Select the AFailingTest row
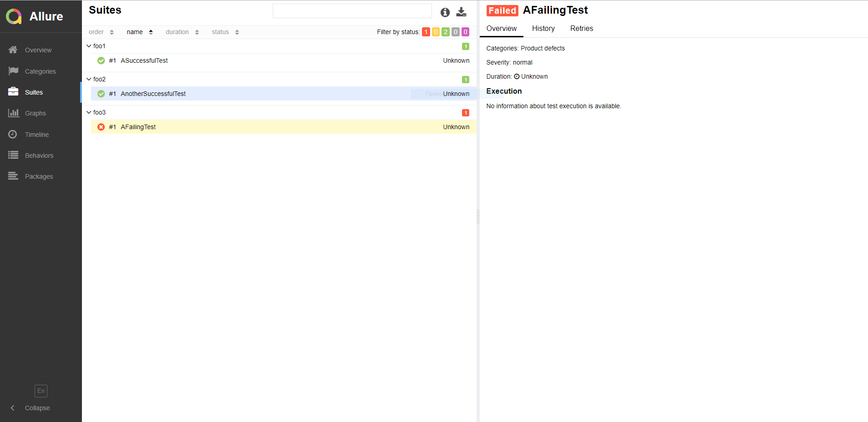The width and height of the screenshot is (868, 422). (284, 127)
